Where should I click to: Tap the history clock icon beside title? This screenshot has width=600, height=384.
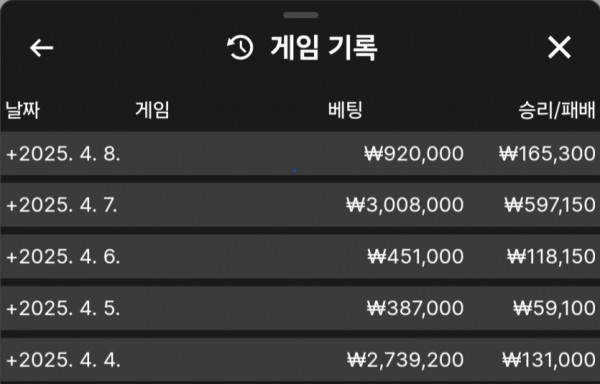point(240,48)
